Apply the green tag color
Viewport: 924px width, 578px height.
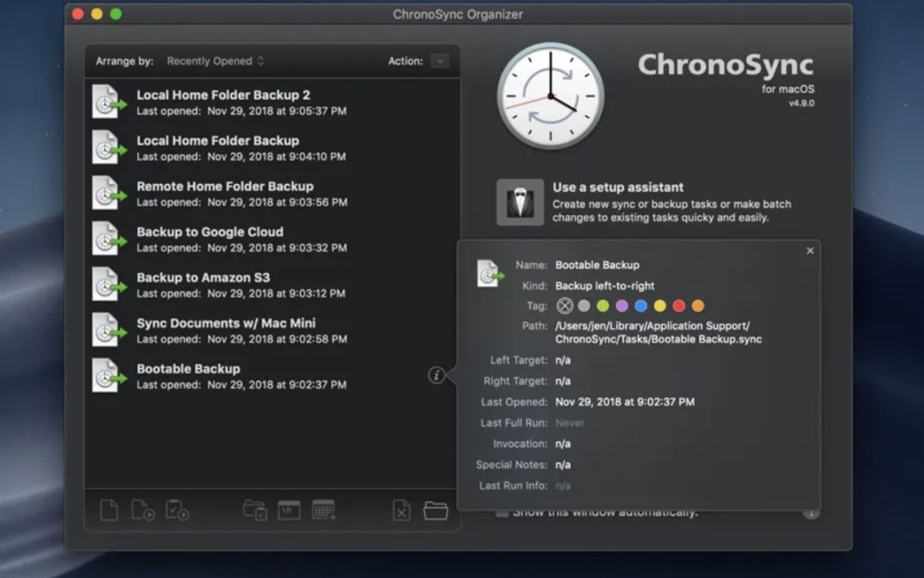click(x=603, y=306)
